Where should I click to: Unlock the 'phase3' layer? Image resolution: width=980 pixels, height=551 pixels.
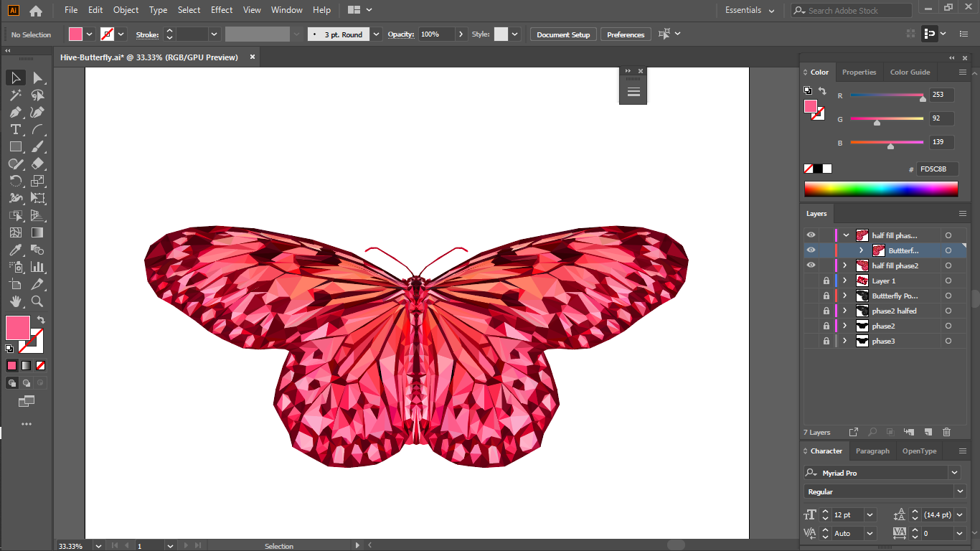pos(826,341)
